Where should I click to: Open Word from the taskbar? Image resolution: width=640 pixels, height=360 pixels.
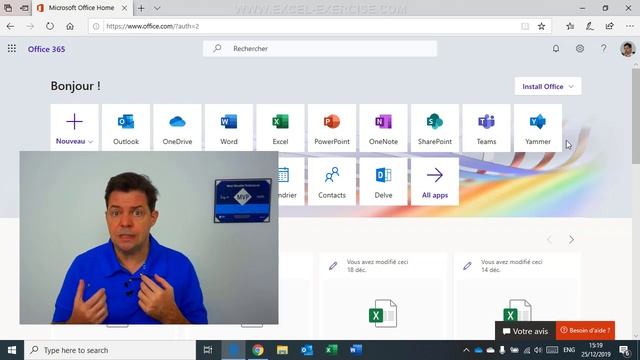pyautogui.click(x=356, y=350)
